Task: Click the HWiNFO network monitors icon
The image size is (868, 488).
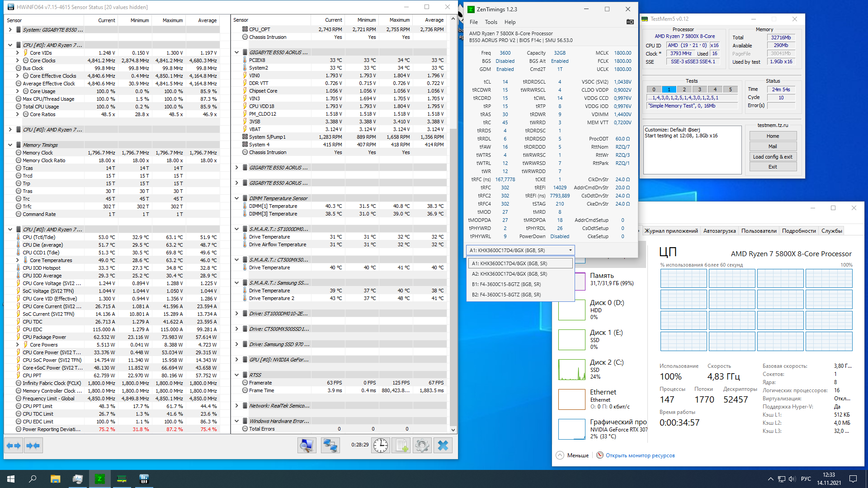Action: [330, 446]
